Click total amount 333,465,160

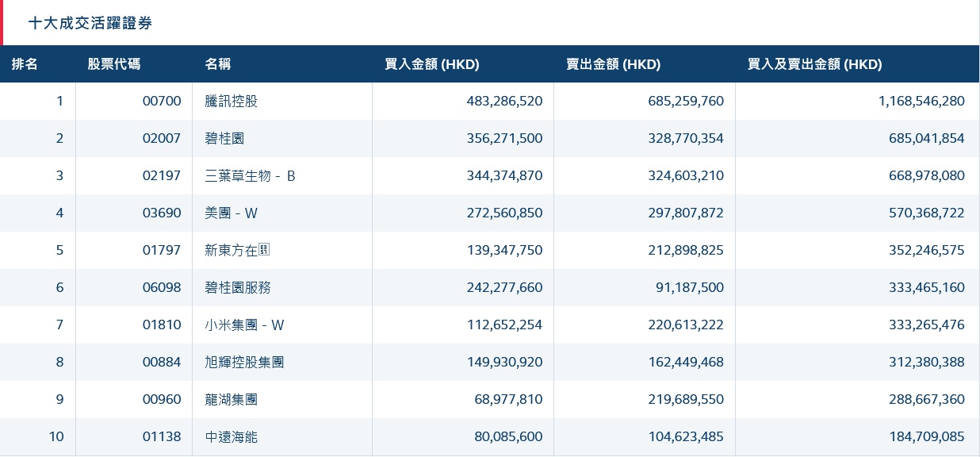(x=927, y=288)
